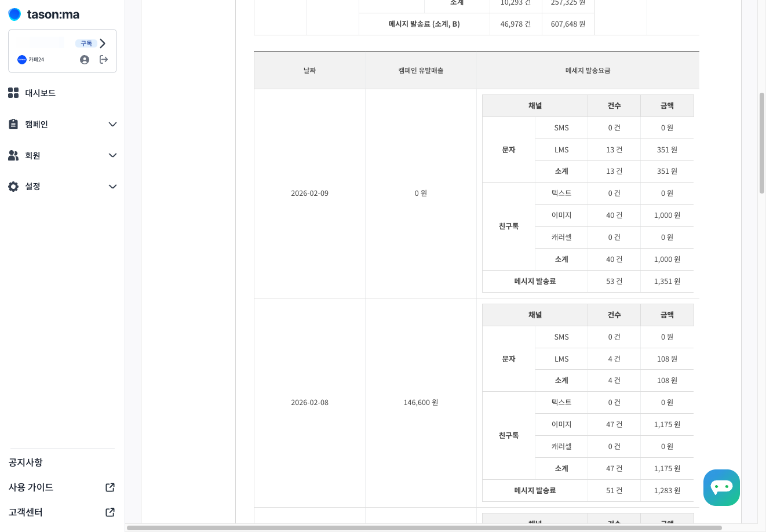This screenshot has width=766, height=532.
Task: Click the 1,283 원 message fee total
Action: (667, 491)
